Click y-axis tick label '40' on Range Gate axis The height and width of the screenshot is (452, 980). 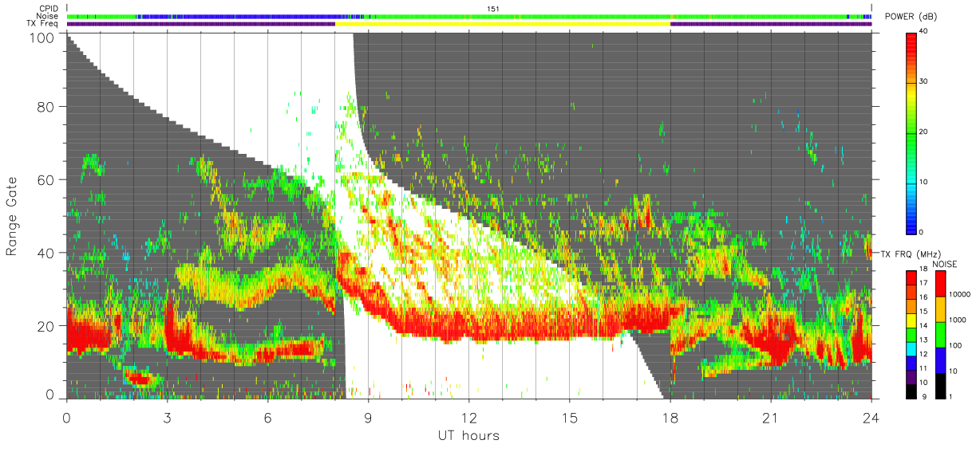tap(46, 253)
